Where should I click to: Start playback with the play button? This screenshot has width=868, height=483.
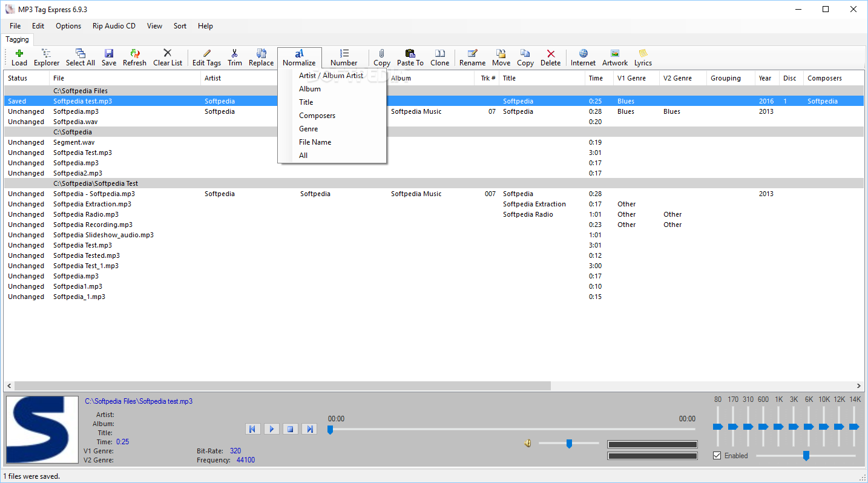(272, 429)
